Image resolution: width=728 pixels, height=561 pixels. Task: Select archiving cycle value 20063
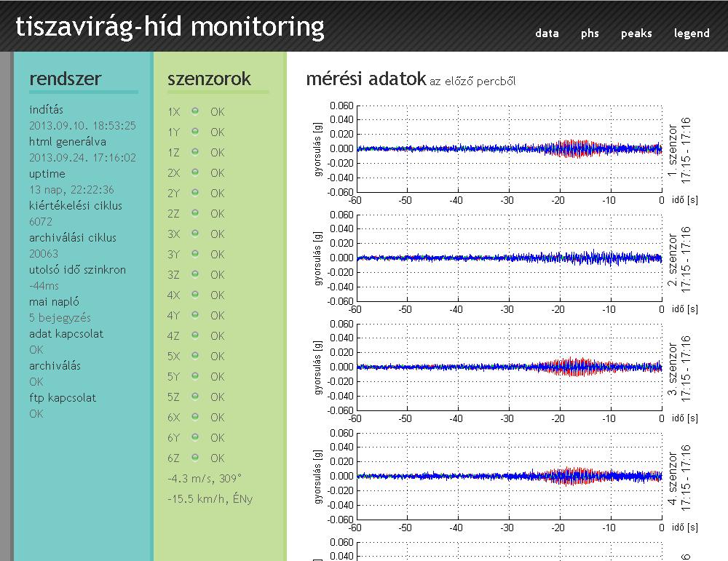click(x=44, y=254)
